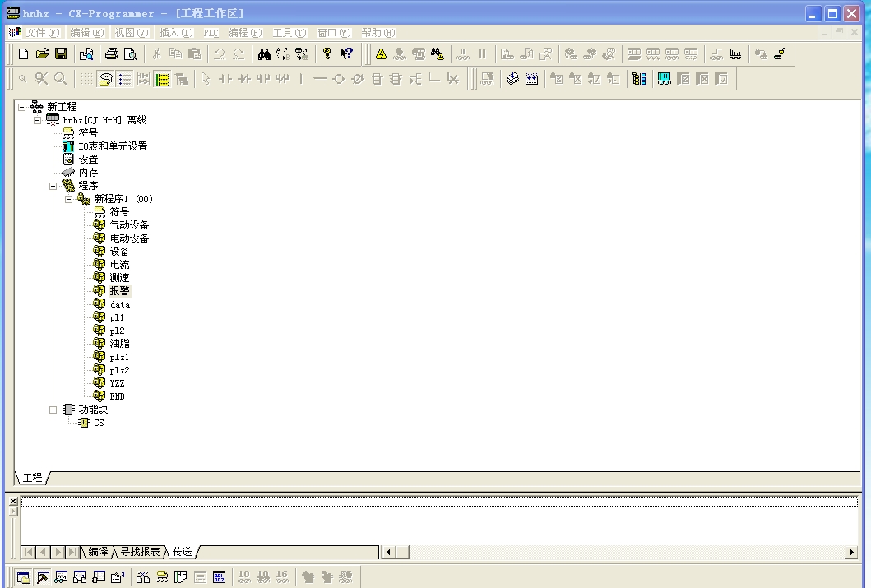Toggle the project workspace view button
Screen dimensions: 871x588
coord(23,576)
